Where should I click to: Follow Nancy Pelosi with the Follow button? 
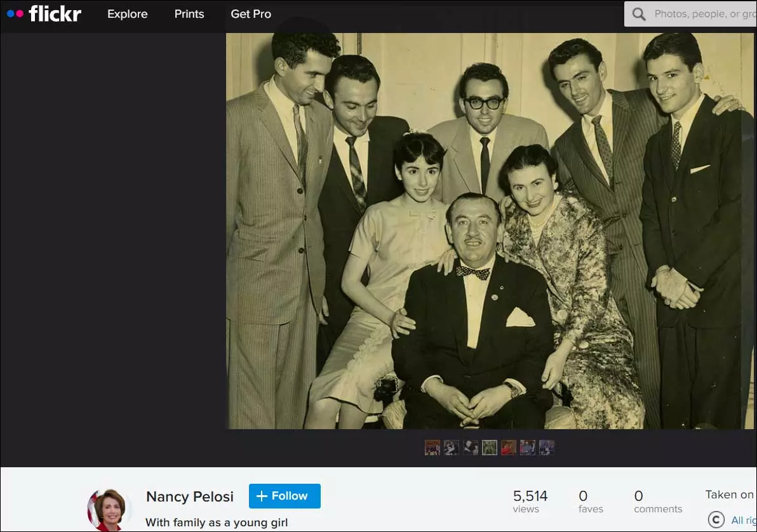point(285,496)
